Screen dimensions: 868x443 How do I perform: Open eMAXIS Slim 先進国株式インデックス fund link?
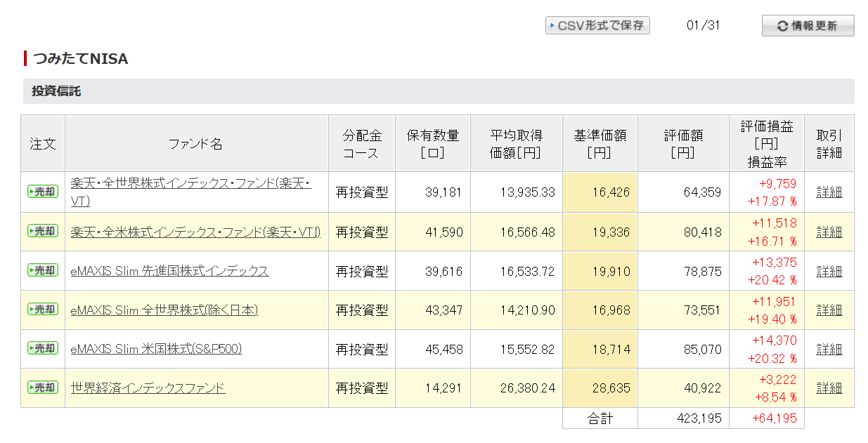pos(170,271)
